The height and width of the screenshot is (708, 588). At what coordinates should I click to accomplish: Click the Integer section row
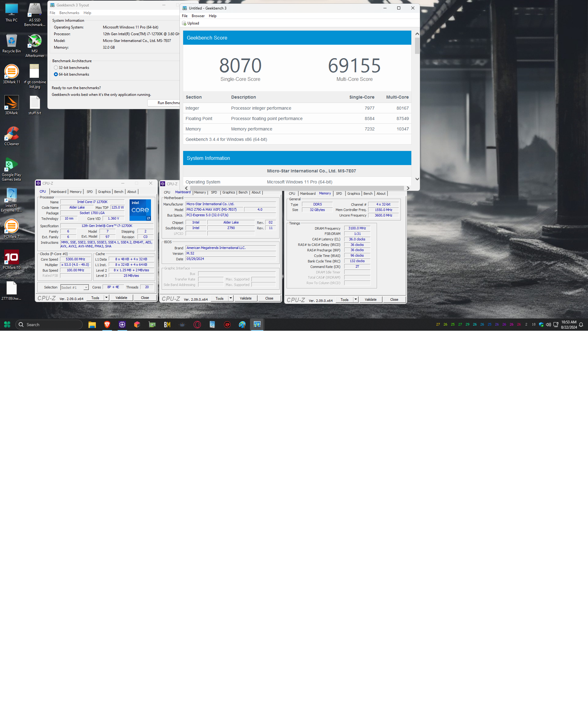[x=297, y=108]
